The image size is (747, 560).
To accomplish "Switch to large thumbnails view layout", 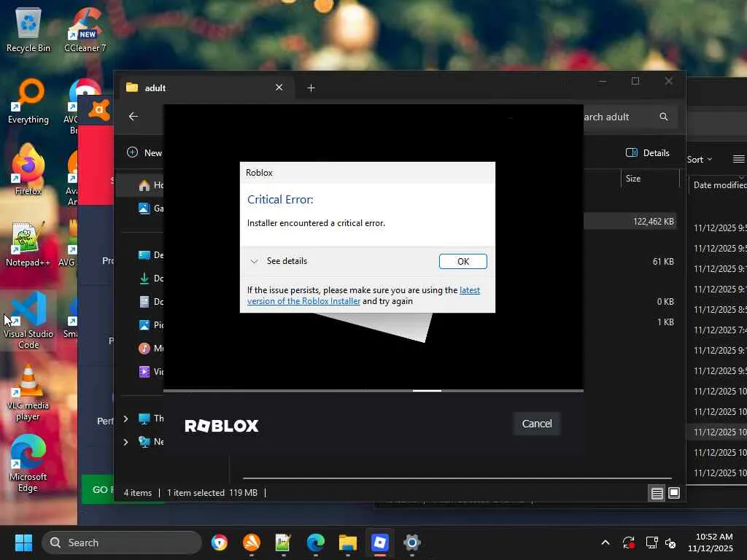I will tap(673, 493).
